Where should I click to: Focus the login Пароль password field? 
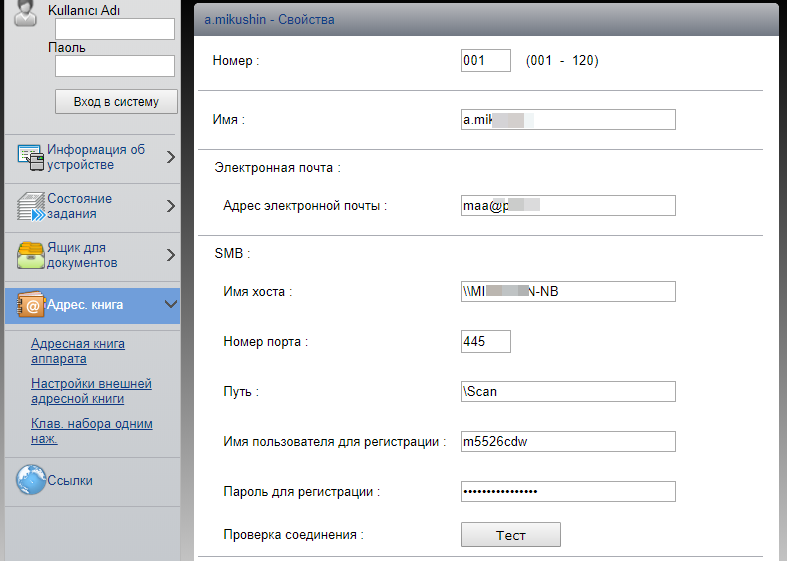click(x=115, y=66)
